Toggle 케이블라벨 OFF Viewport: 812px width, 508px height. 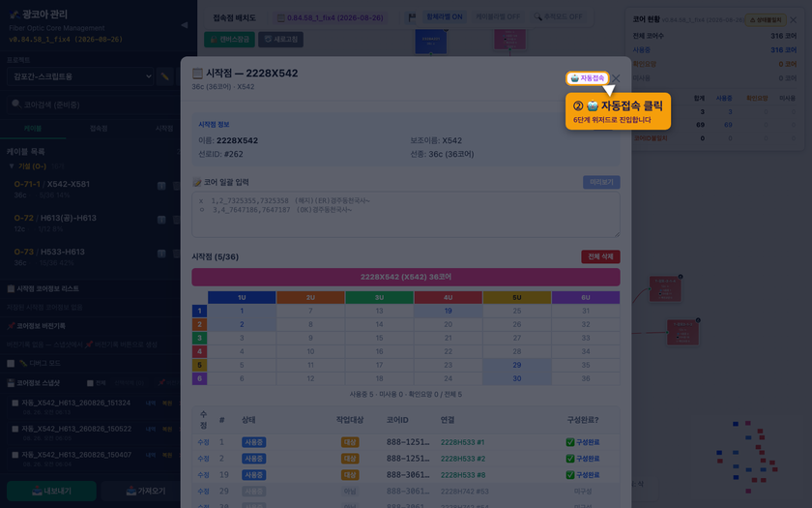click(x=498, y=17)
